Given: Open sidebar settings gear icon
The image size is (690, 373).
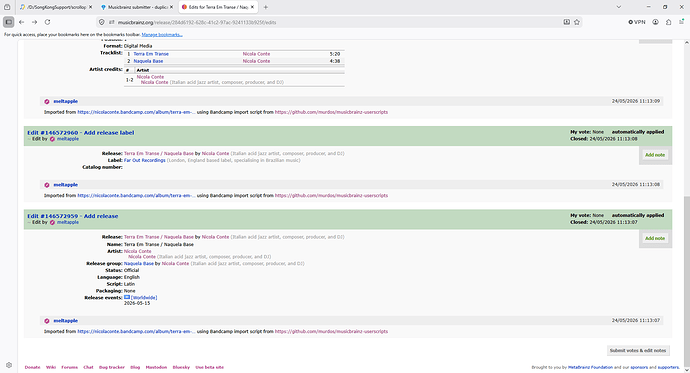Looking at the screenshot, I should pos(9,365).
